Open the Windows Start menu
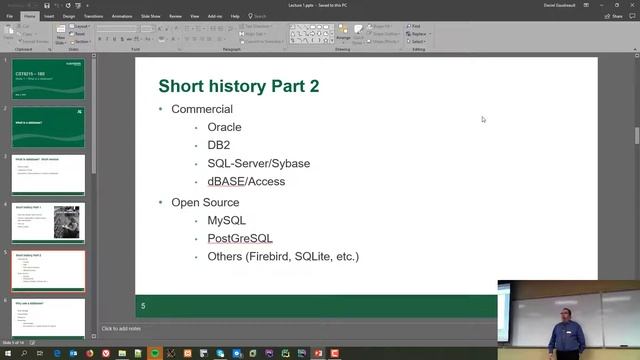 (8, 353)
